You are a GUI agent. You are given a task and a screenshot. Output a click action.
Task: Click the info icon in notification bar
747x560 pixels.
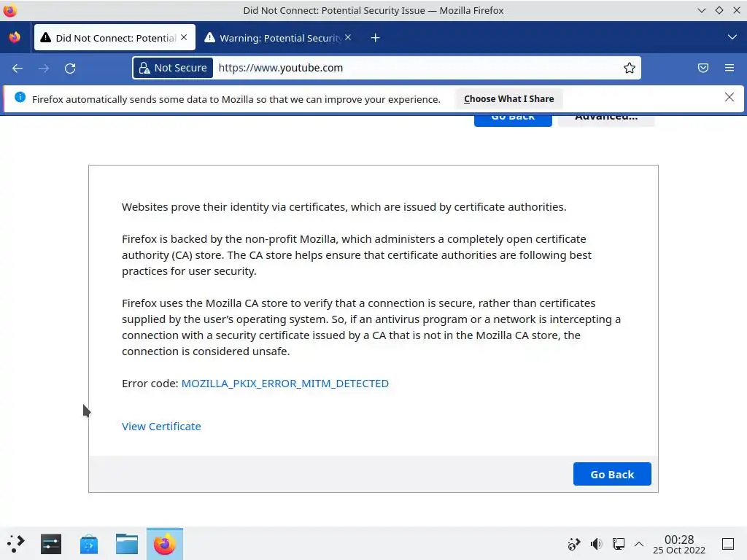click(x=20, y=98)
